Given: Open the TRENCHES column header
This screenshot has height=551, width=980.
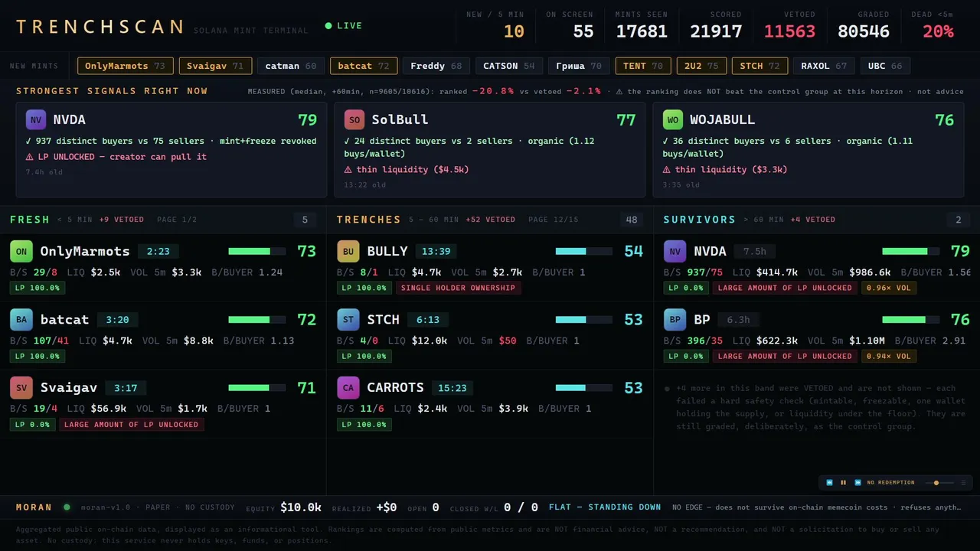Looking at the screenshot, I should (x=369, y=220).
